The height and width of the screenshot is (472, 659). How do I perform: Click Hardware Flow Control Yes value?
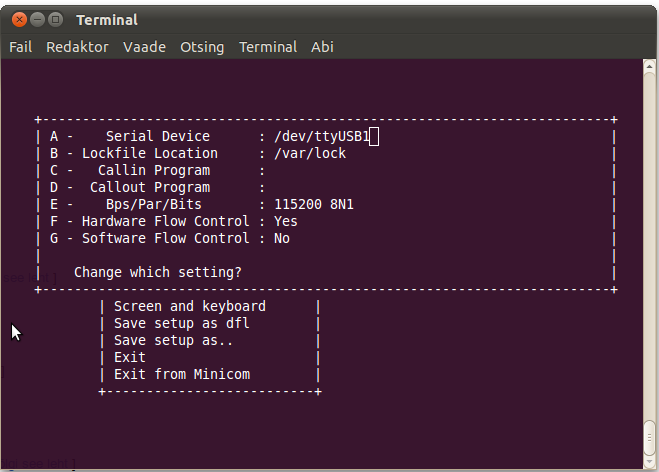(286, 222)
